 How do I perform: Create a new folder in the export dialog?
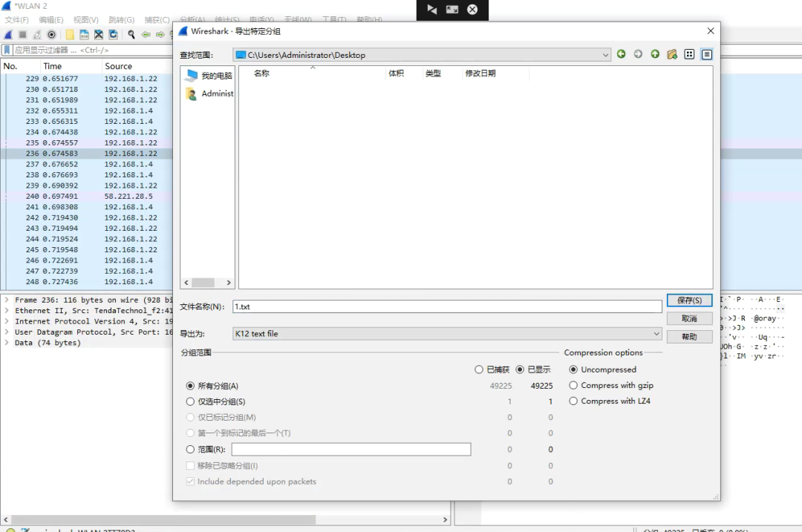point(672,54)
